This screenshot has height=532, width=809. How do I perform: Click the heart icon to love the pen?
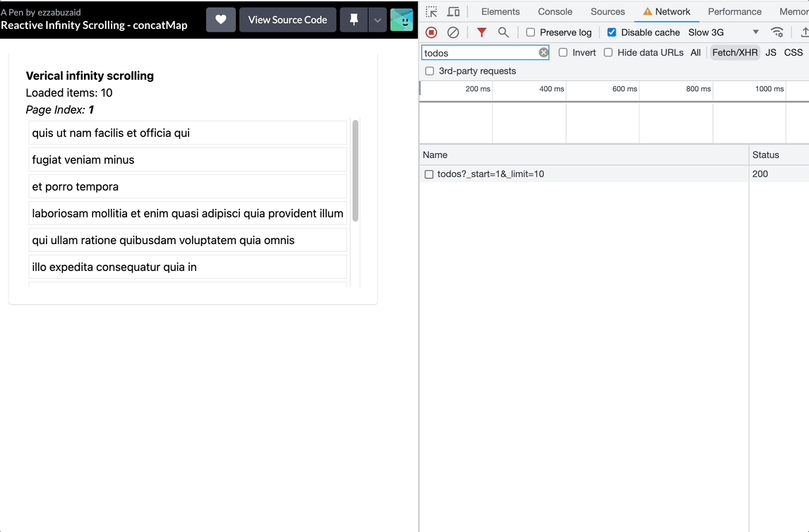[x=221, y=20]
